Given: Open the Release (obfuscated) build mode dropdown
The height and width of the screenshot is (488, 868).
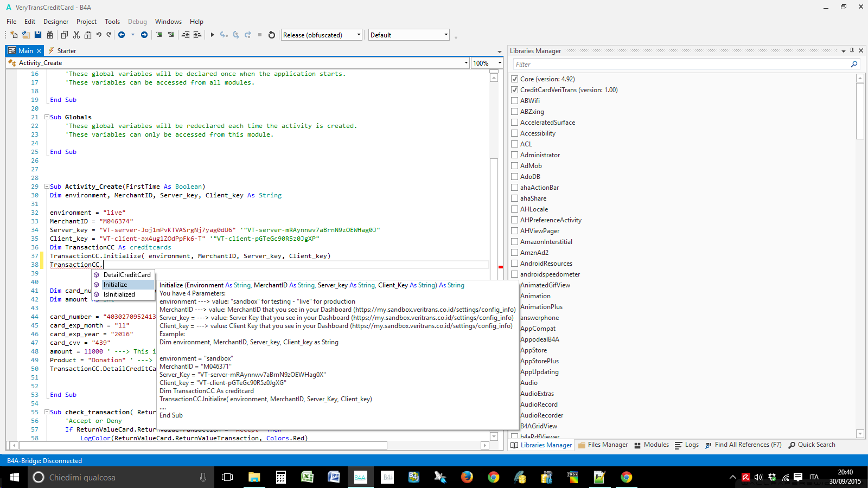Looking at the screenshot, I should [x=322, y=35].
